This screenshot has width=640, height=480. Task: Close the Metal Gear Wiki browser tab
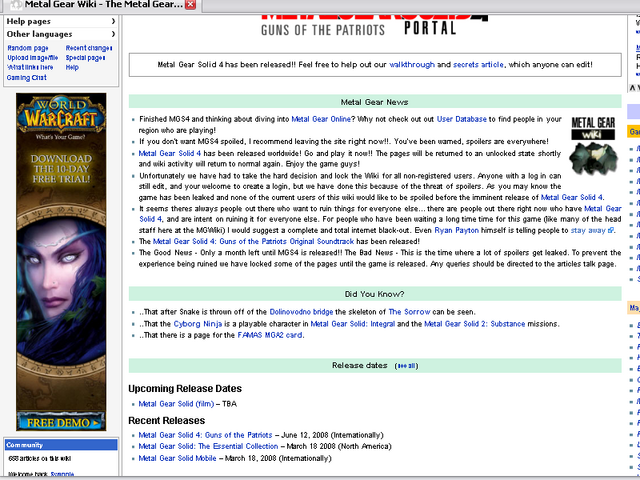[x=190, y=4]
